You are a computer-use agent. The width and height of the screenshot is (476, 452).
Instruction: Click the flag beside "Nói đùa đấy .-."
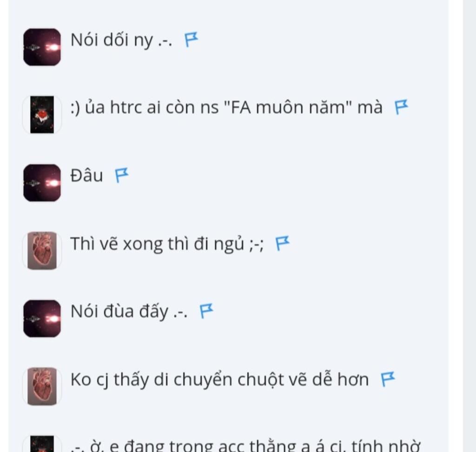[x=206, y=311]
